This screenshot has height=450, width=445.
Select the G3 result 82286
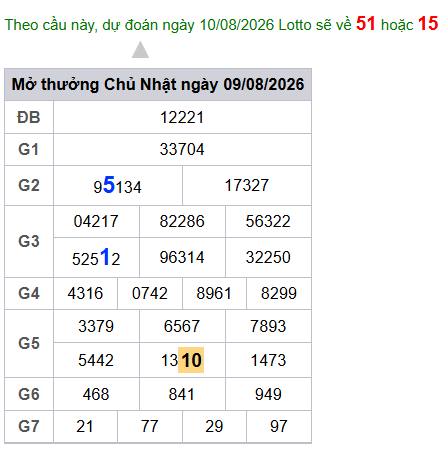point(182,221)
